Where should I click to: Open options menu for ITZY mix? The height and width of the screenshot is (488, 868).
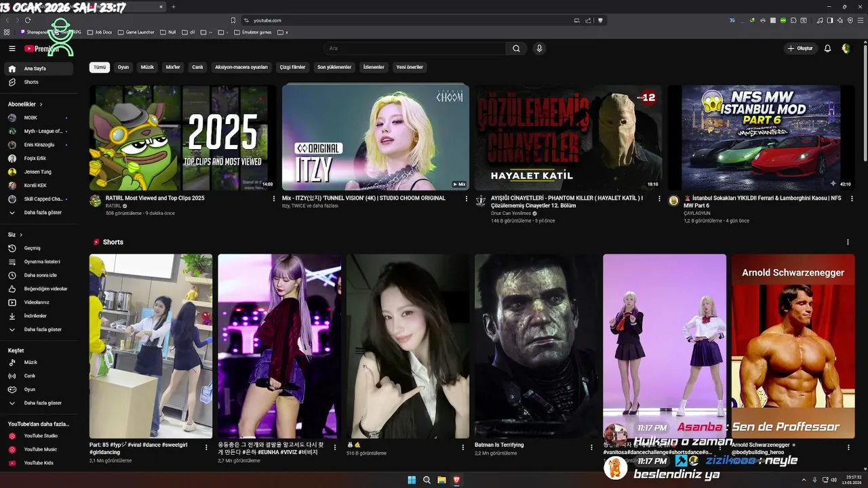point(467,199)
